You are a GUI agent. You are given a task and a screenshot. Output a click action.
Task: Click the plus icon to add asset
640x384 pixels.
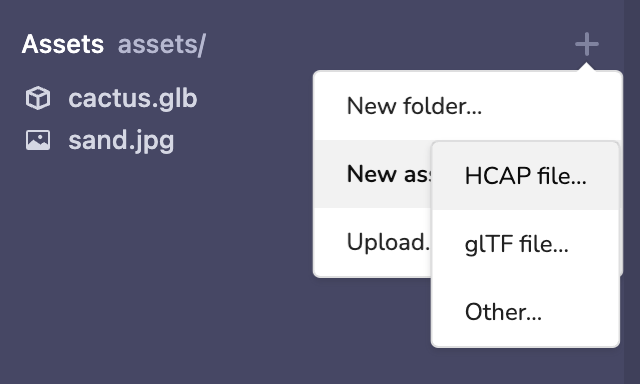pos(587,44)
